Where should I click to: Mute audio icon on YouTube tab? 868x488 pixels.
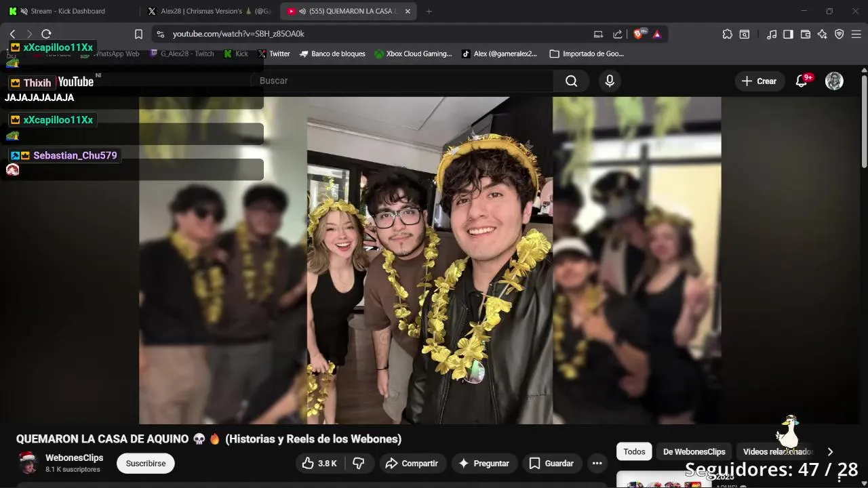(x=302, y=11)
